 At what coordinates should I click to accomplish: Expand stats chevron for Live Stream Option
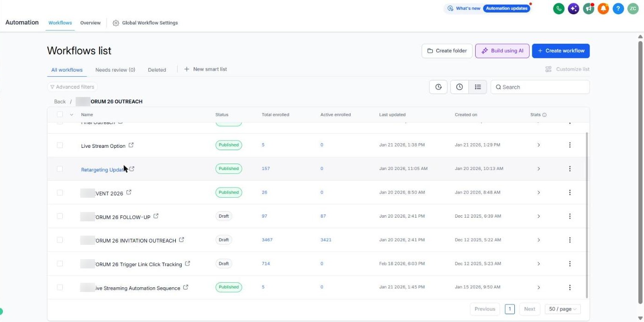[538, 145]
